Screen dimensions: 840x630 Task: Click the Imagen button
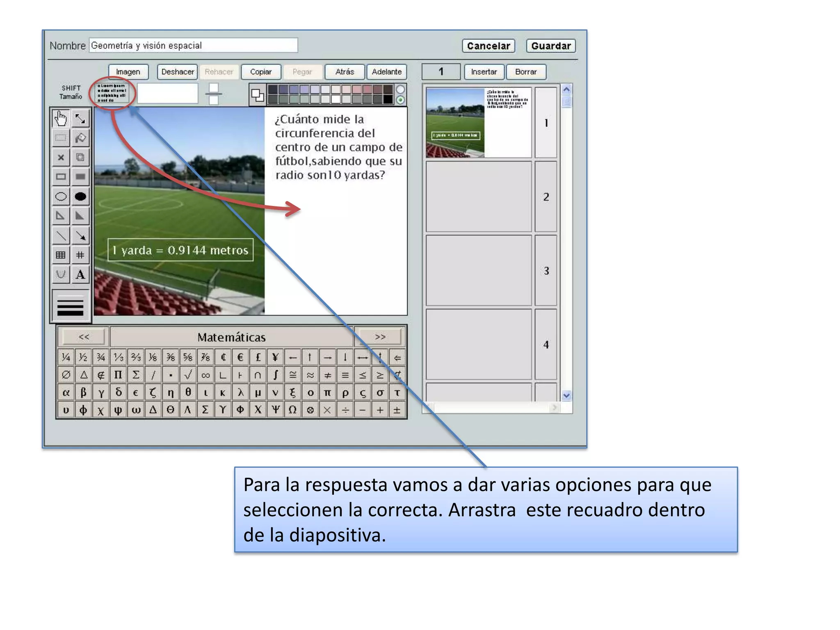[x=128, y=72]
